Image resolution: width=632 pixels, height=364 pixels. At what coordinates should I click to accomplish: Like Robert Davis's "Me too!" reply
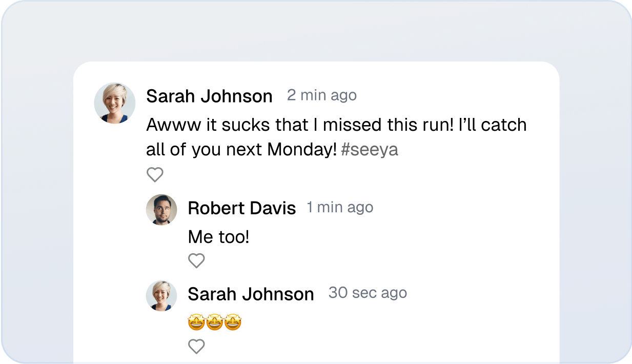(196, 261)
